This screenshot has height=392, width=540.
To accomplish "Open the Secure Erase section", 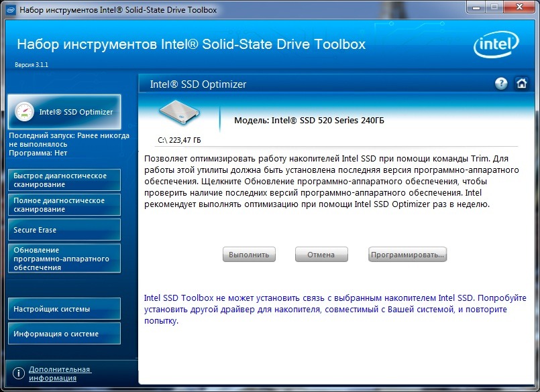I will [64, 230].
